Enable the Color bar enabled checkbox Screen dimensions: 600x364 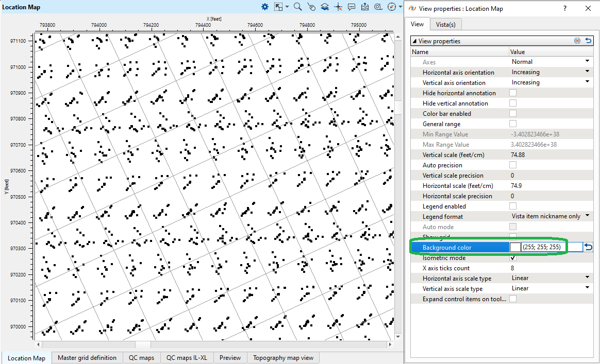513,114
